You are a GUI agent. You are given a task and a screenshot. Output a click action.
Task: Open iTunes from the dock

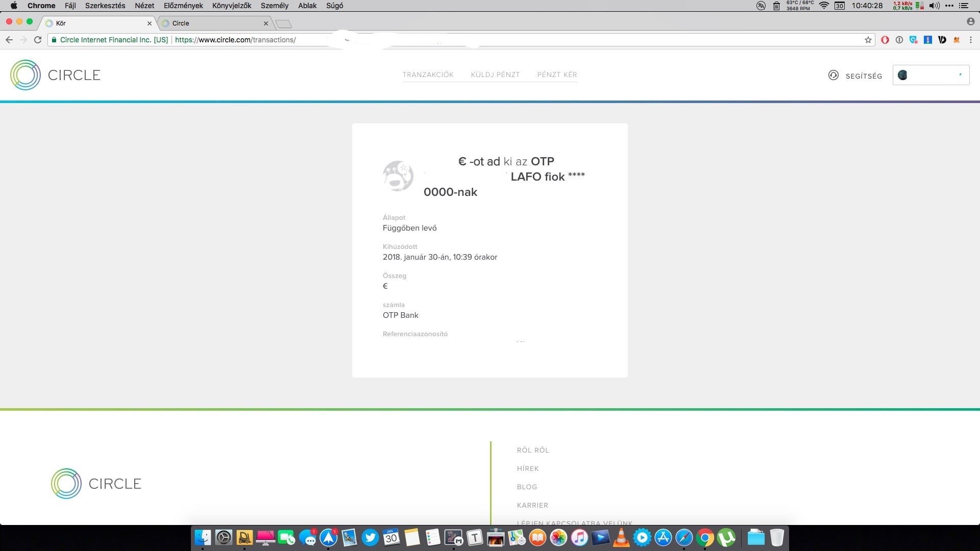pyautogui.click(x=579, y=538)
